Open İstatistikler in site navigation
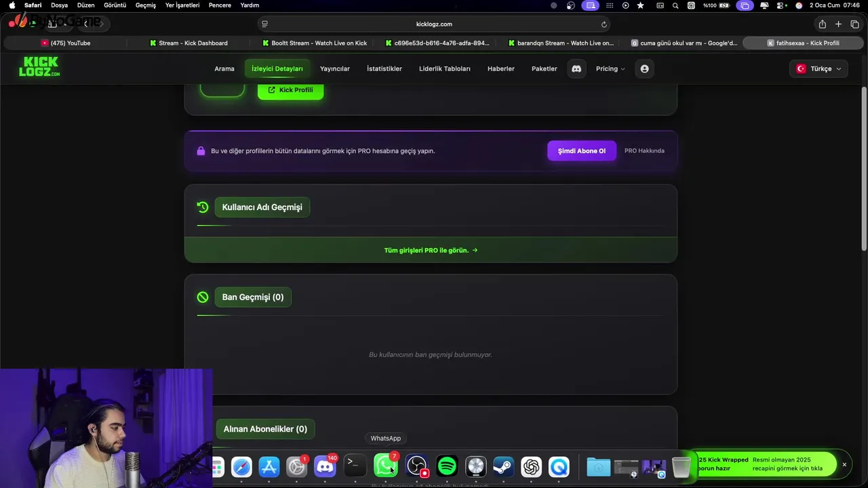The width and height of the screenshot is (868, 488). point(384,68)
